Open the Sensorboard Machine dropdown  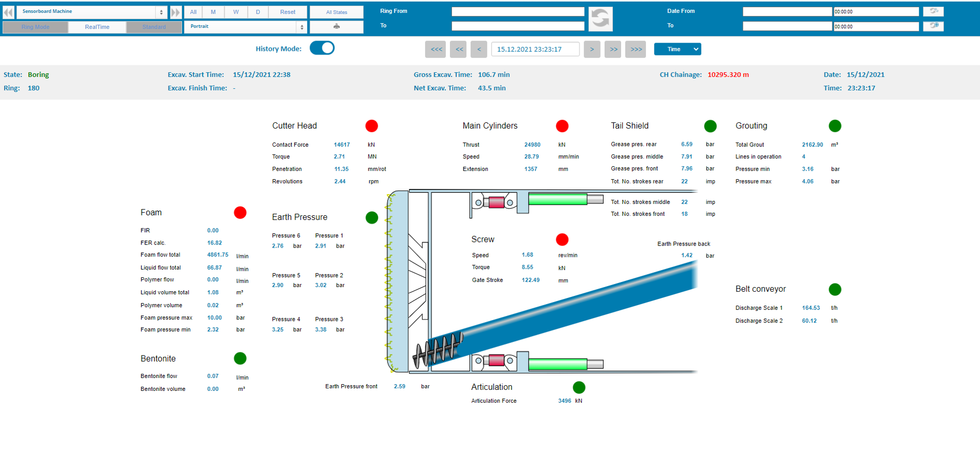[x=92, y=12]
